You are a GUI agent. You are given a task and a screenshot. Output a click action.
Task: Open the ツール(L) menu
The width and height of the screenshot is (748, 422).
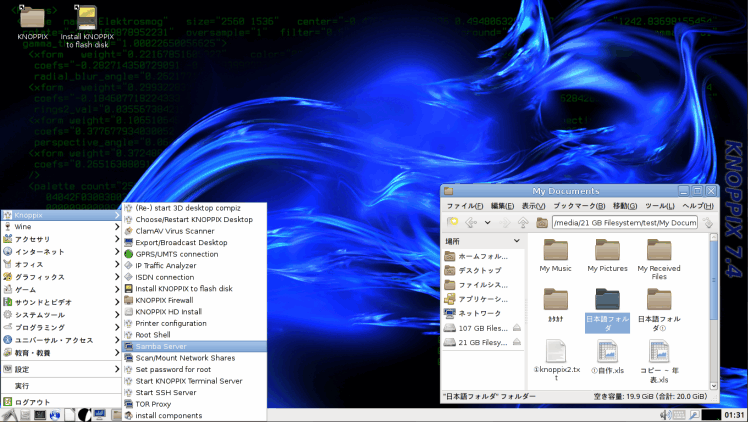[x=660, y=206]
